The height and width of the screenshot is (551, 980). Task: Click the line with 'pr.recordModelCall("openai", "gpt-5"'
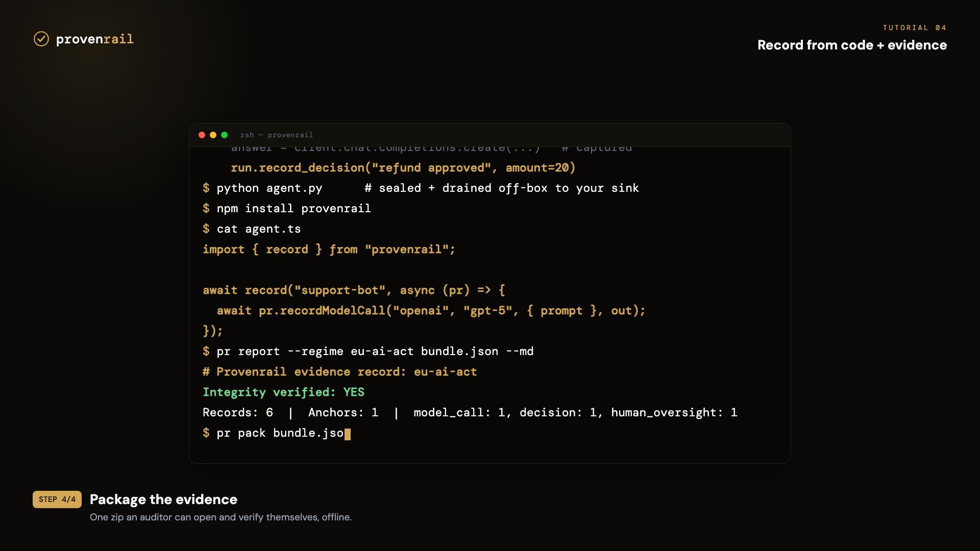pos(431,311)
